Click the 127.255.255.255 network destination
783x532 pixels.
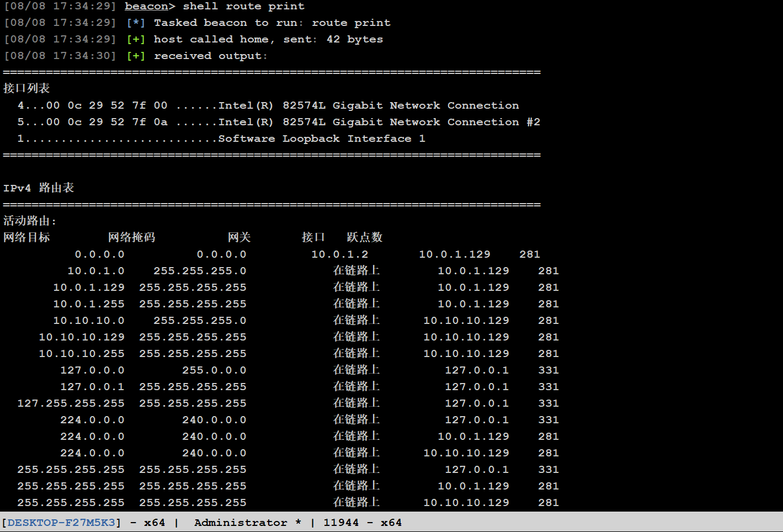[x=71, y=403]
